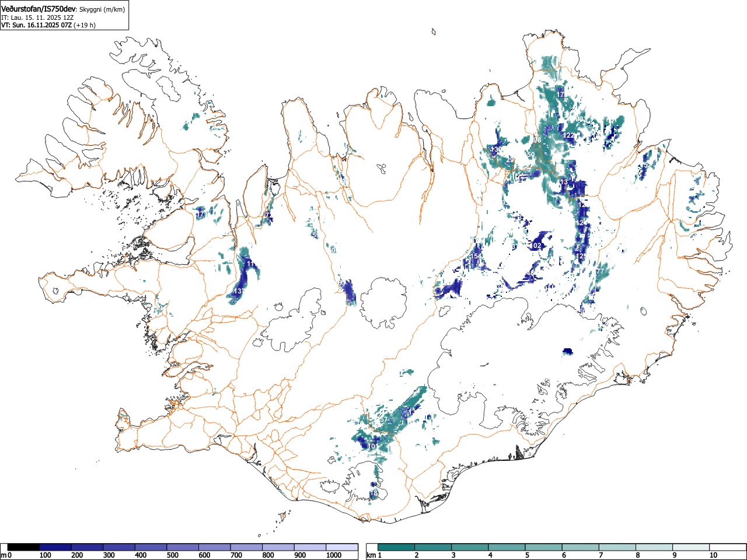
Task: Click the '77' visibility value on the map
Action: pos(600,271)
